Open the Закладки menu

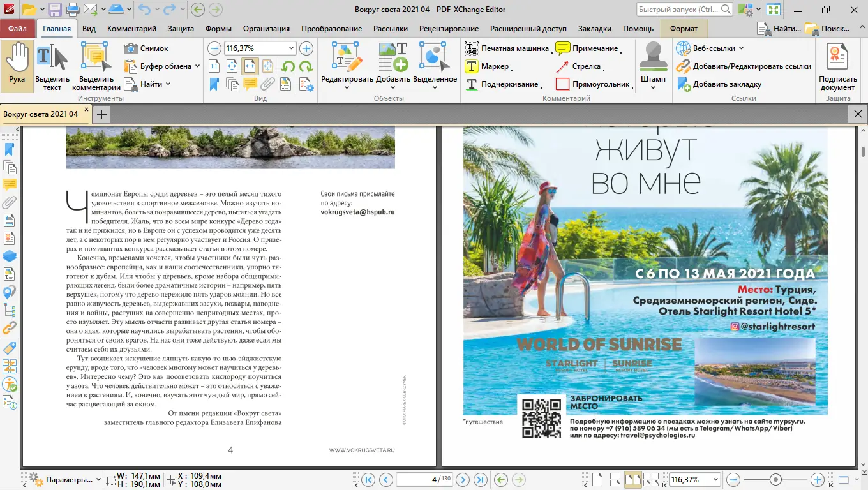pos(594,28)
